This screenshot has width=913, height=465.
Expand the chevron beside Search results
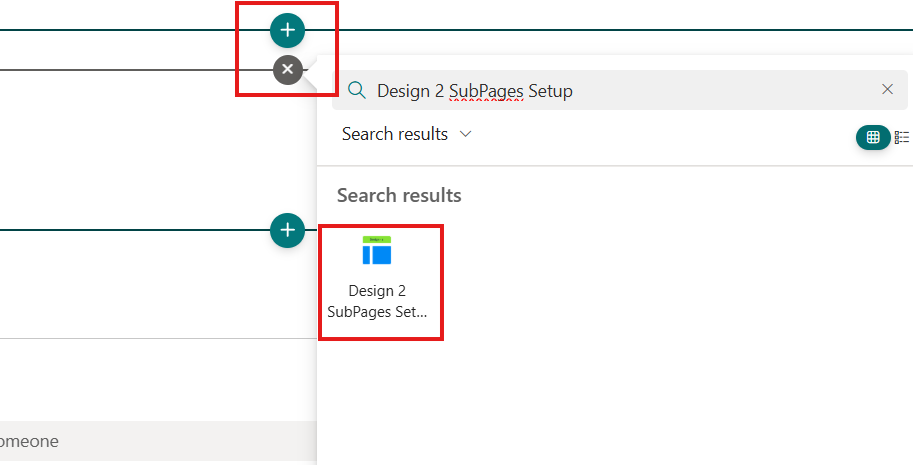click(465, 134)
